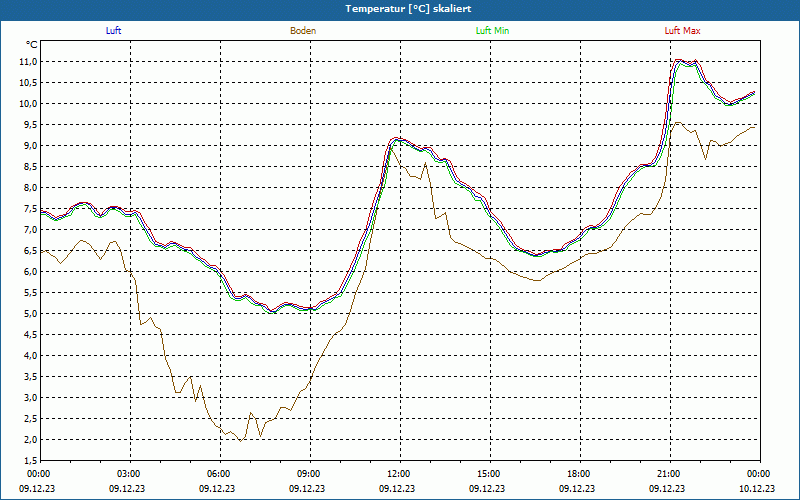The width and height of the screenshot is (800, 500).
Task: Click the '9,0' y-axis value
Action: pos(30,145)
